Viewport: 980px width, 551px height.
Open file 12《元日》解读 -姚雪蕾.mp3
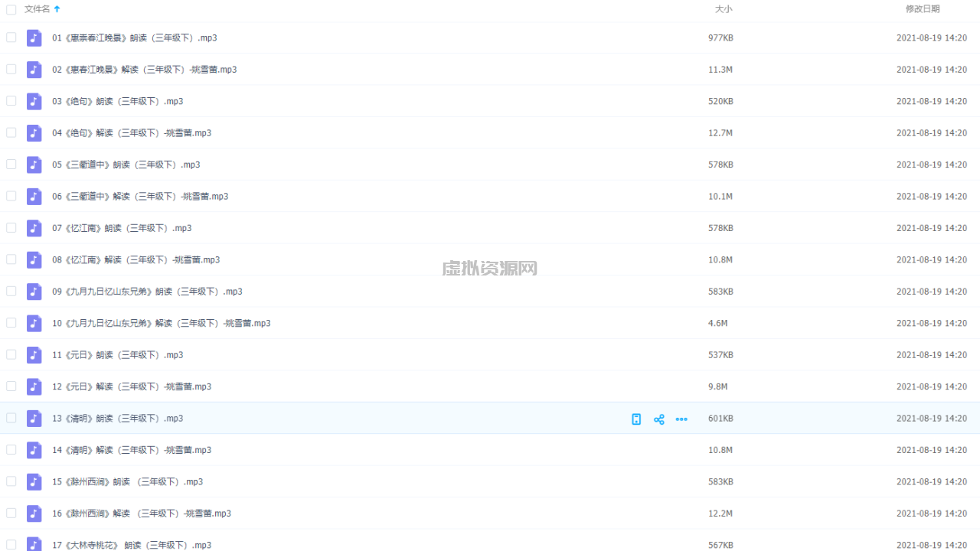point(132,387)
